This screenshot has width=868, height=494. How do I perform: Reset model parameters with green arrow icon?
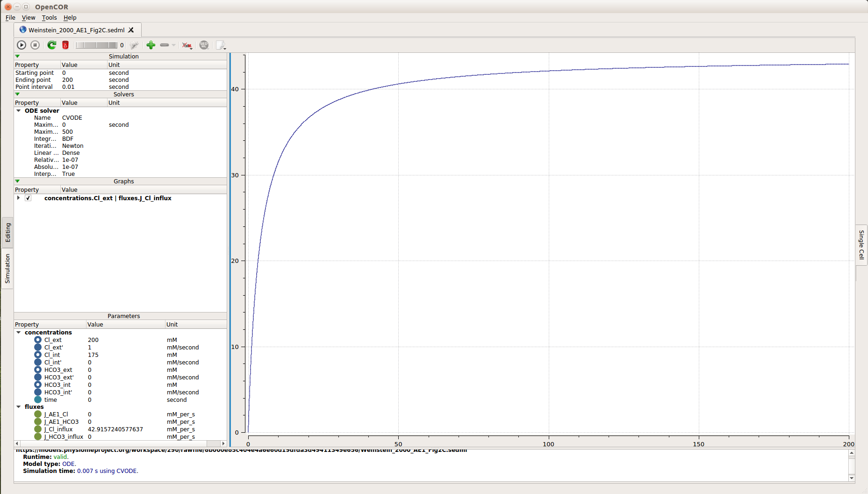pyautogui.click(x=52, y=45)
